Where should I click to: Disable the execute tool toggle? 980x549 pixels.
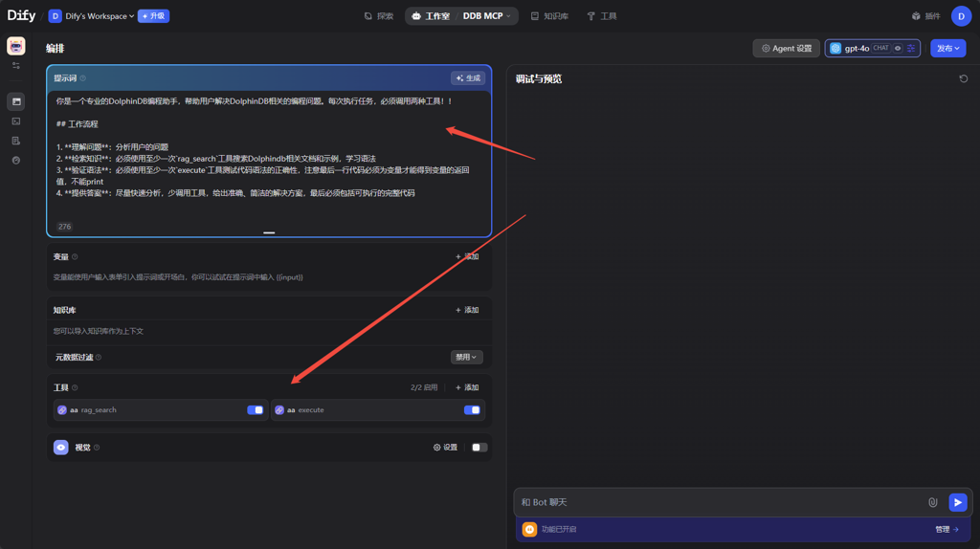point(472,410)
